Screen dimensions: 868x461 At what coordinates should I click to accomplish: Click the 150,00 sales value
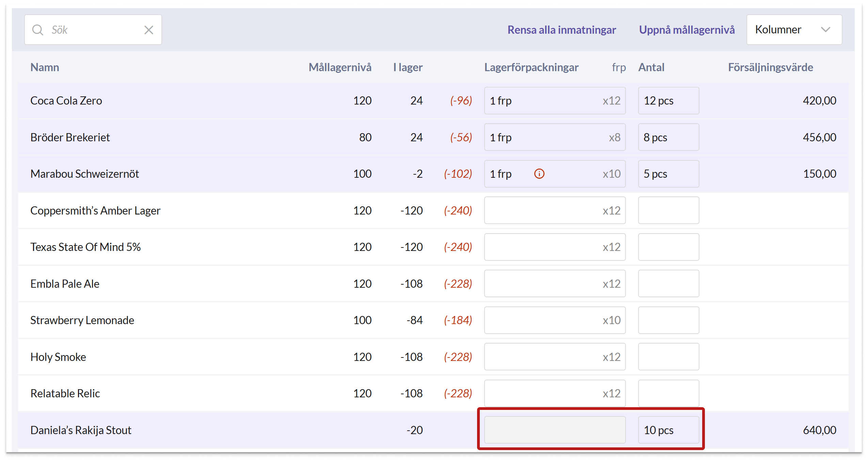(819, 174)
